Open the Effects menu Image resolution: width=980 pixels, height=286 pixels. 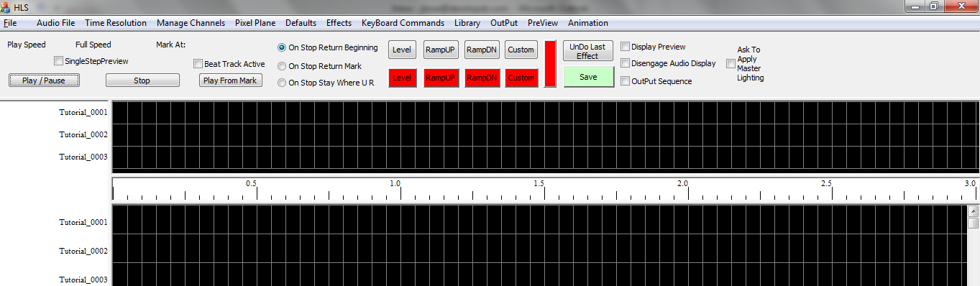tap(339, 23)
